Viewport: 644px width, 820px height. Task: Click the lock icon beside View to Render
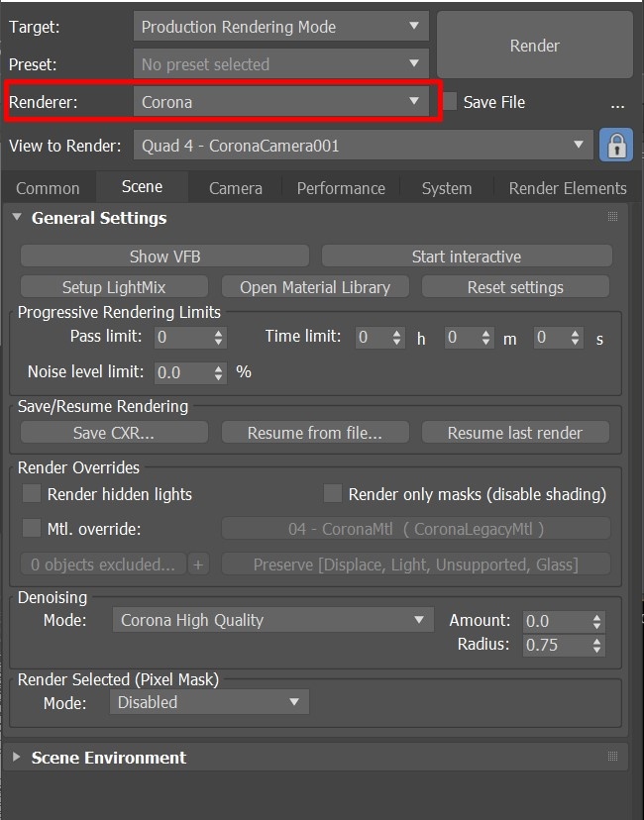[x=615, y=145]
